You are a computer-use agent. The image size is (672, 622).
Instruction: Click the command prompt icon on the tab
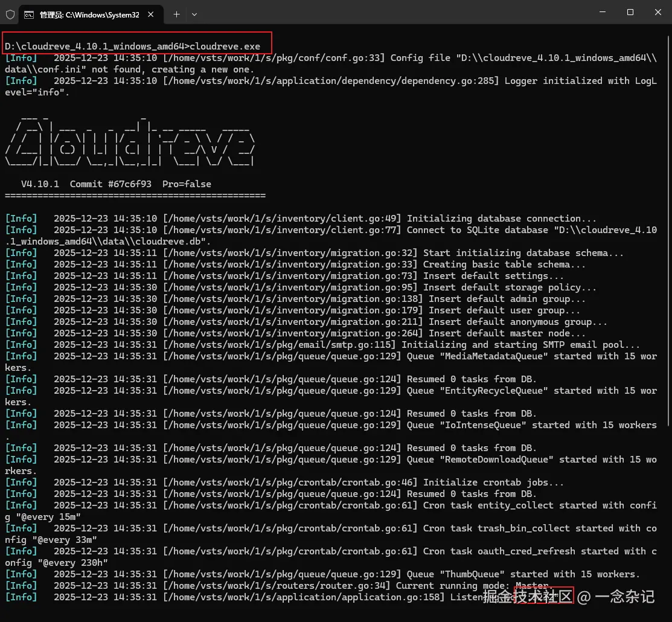(x=29, y=15)
